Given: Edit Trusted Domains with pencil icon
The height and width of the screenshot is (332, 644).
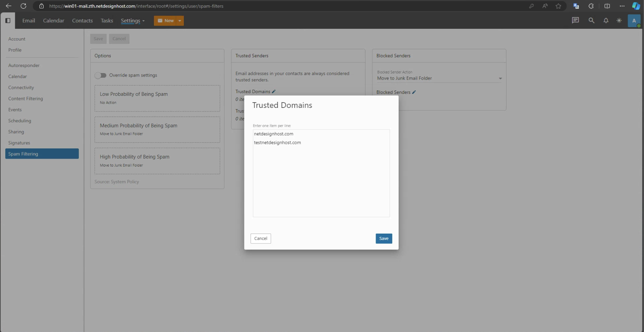Looking at the screenshot, I should (x=274, y=92).
